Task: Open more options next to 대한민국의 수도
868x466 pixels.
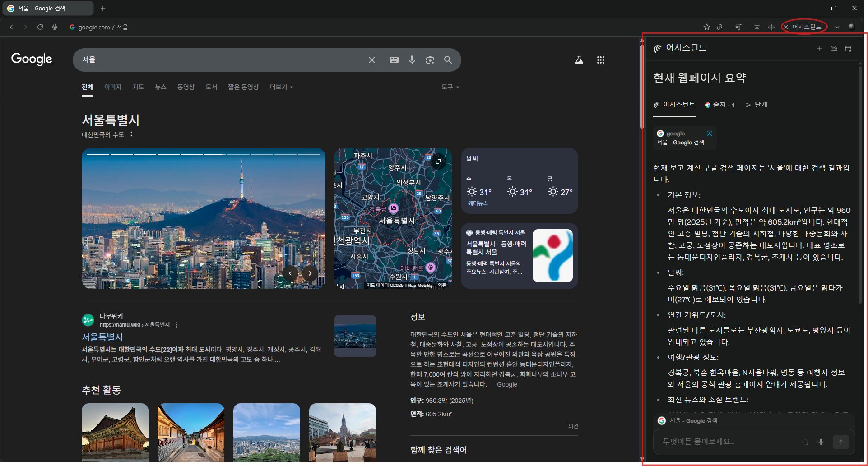Action: point(131,134)
